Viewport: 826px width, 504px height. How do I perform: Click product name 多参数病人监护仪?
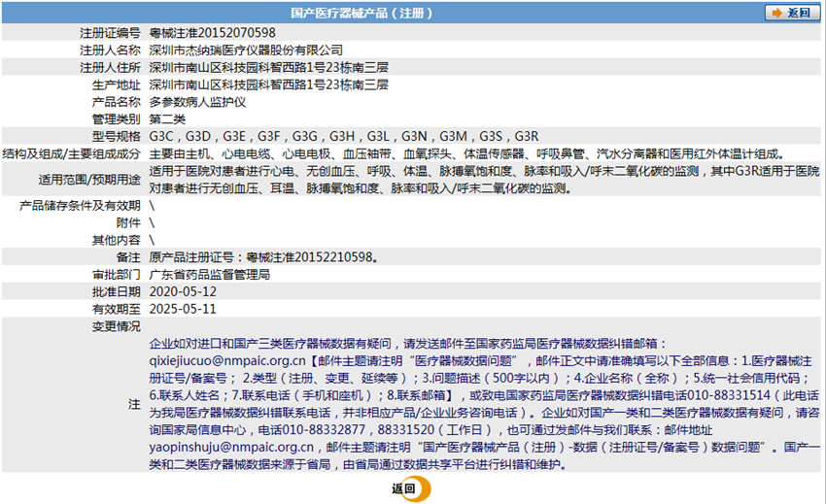(x=197, y=102)
